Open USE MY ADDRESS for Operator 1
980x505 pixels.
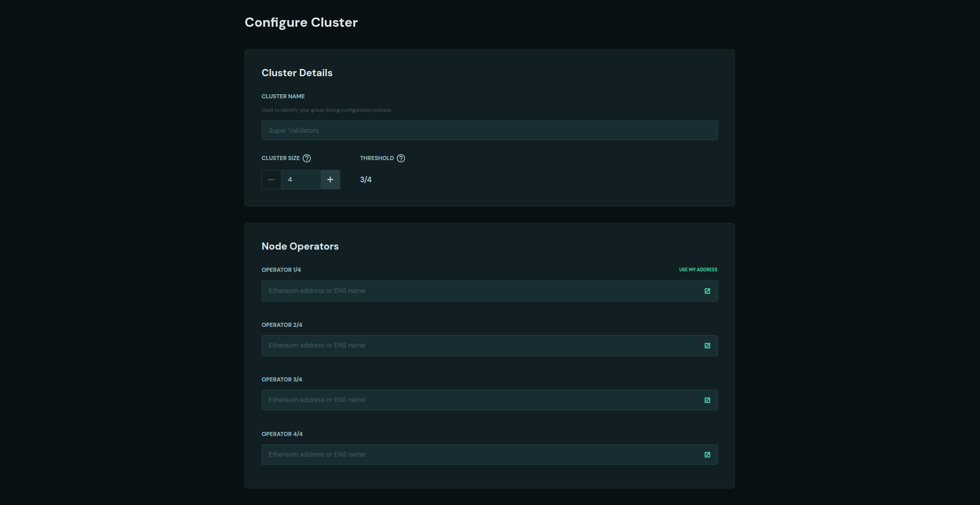point(697,269)
